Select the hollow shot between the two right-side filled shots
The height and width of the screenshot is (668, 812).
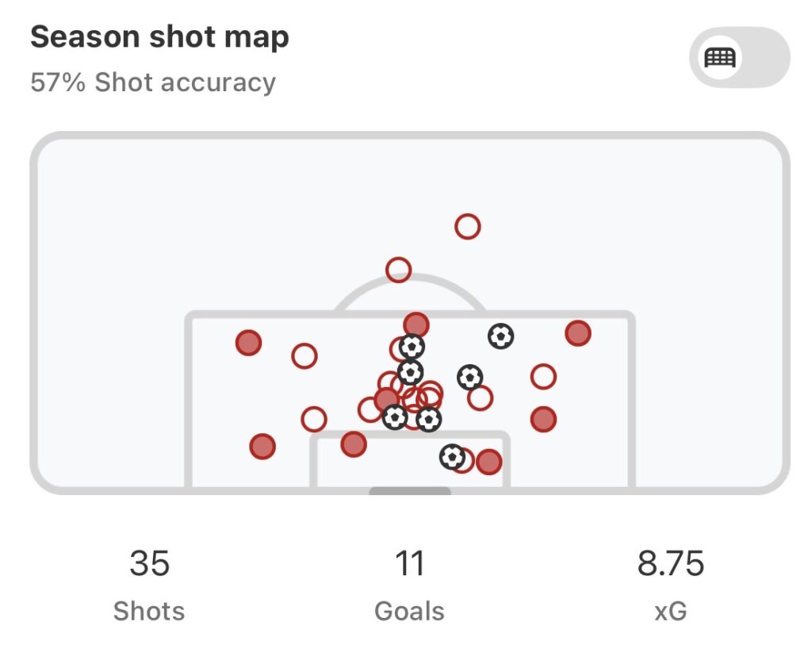543,376
